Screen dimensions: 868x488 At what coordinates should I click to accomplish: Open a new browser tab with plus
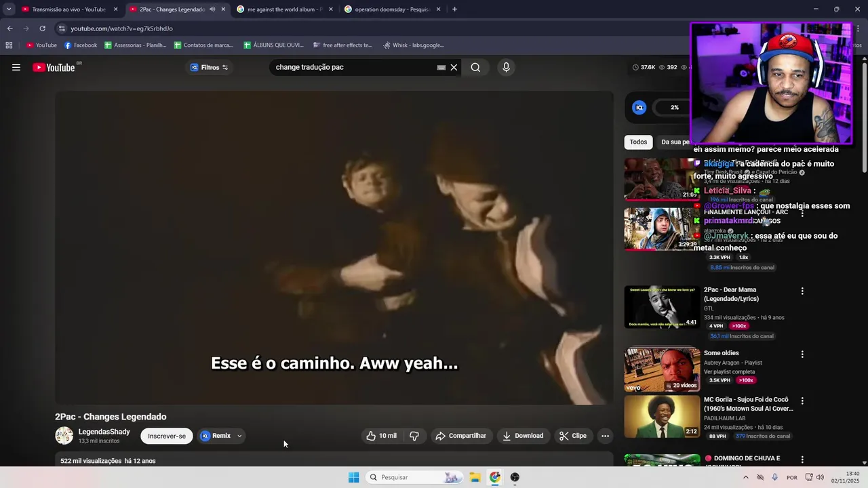[x=454, y=9]
